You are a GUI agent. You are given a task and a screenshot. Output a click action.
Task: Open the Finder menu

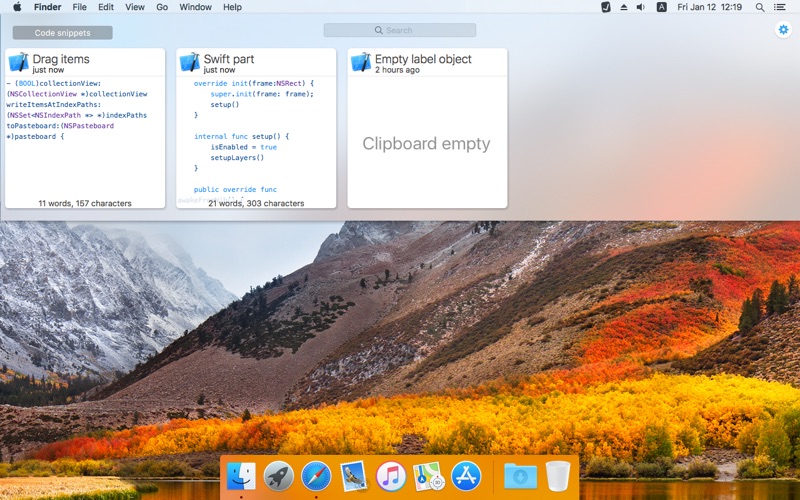47,7
